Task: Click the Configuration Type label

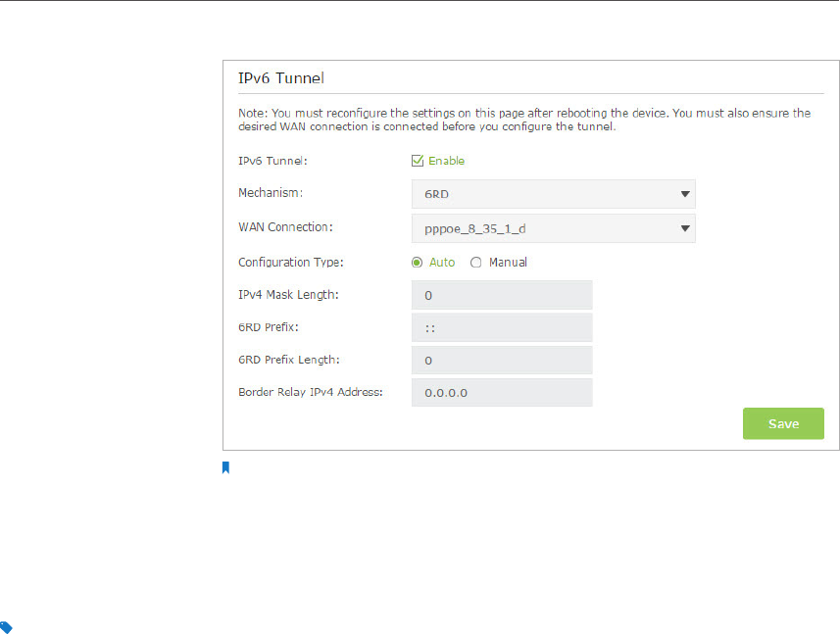Action: pos(291,263)
